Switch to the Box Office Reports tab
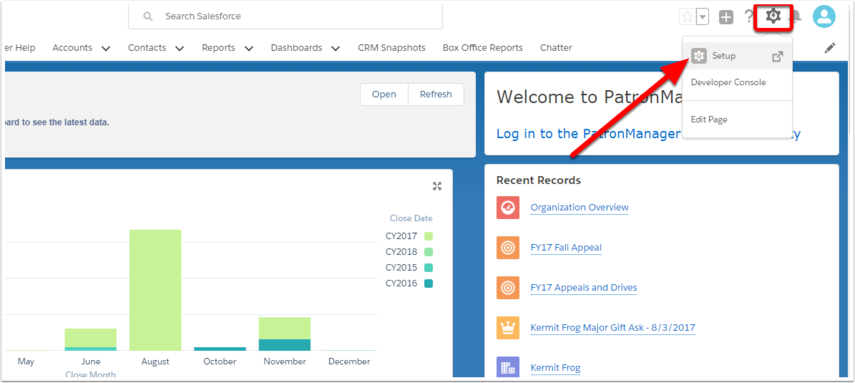Screen dimensions: 855x383 (483, 48)
